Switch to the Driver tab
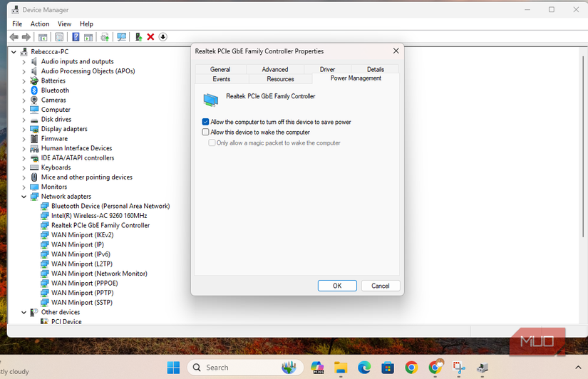This screenshot has width=588, height=379. 327,69
